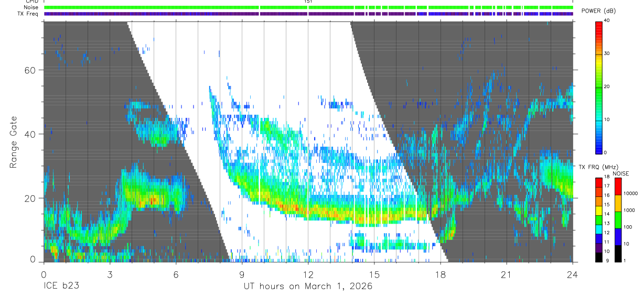The height and width of the screenshot is (297, 644).
Task: Click the POWER (dB) gradient color bar
Action: click(598, 87)
